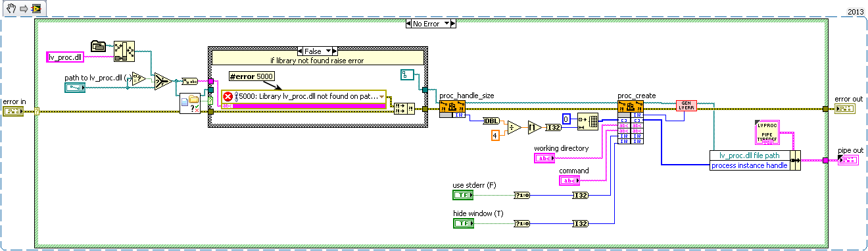Select the proc_handle_size library function node
The height and width of the screenshot is (251, 868).
[452, 109]
